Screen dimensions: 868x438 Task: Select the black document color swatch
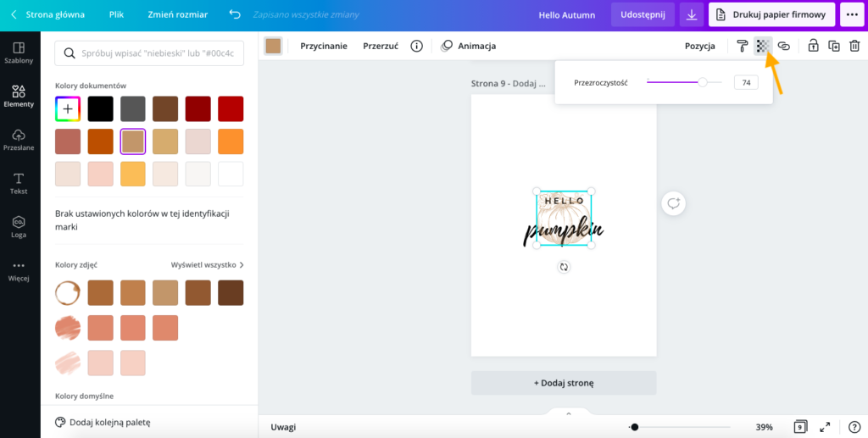point(100,108)
